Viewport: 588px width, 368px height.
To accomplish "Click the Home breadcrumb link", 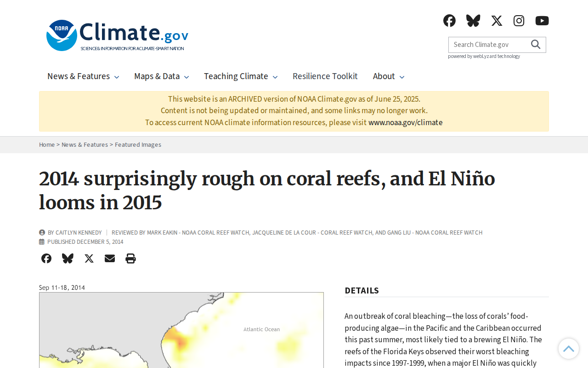I will coord(47,145).
